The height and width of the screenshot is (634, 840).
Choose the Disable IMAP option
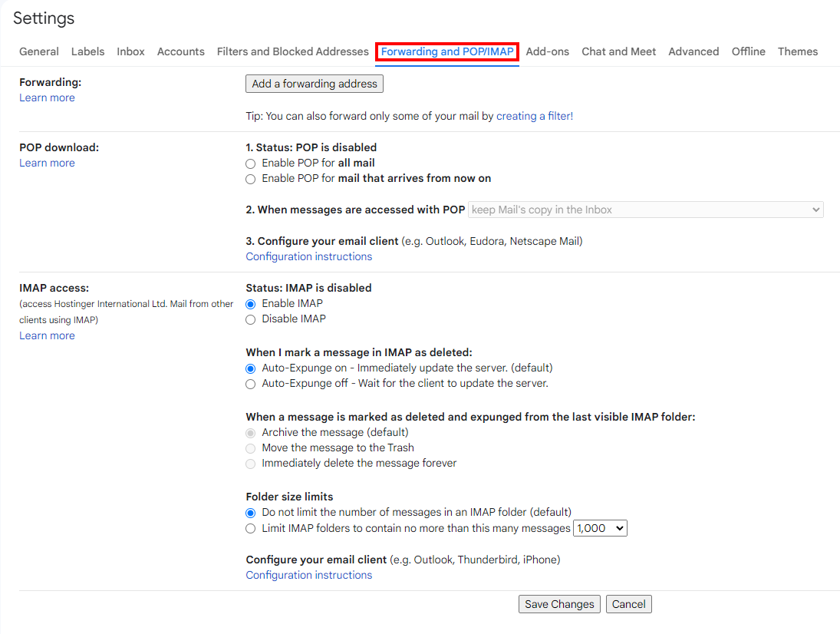click(x=250, y=319)
